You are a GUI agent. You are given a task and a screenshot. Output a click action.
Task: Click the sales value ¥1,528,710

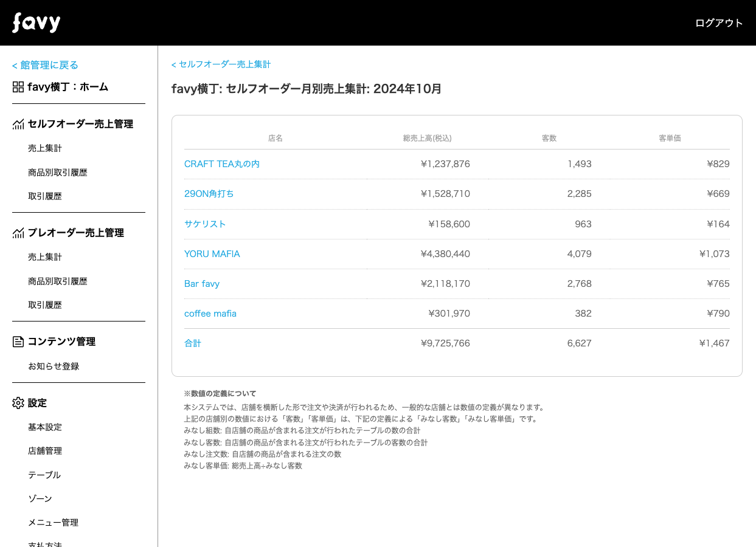pos(445,194)
